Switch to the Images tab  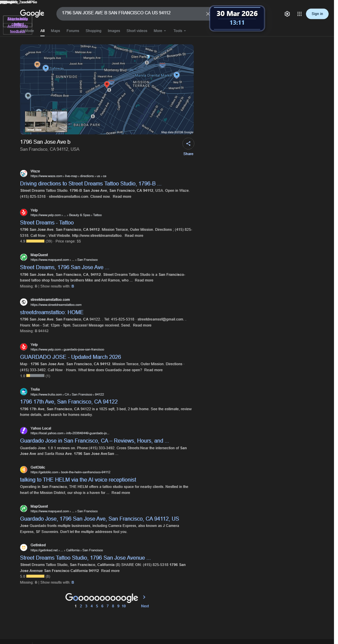pyautogui.click(x=114, y=31)
